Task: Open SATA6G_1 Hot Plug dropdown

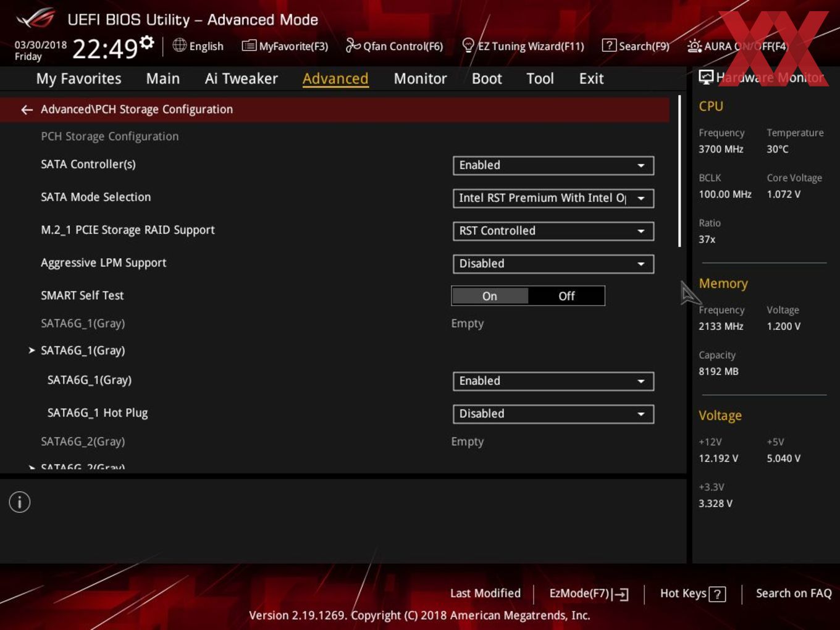Action: [x=553, y=414]
